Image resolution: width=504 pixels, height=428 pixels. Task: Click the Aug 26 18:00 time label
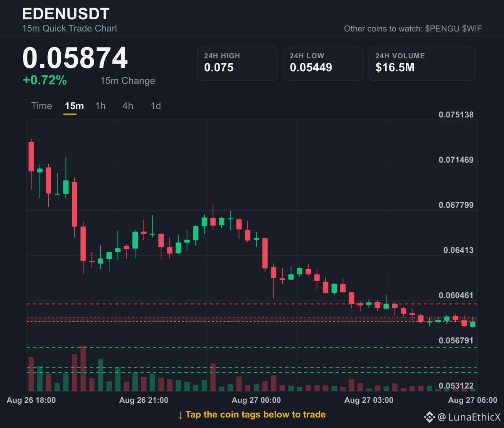31,400
